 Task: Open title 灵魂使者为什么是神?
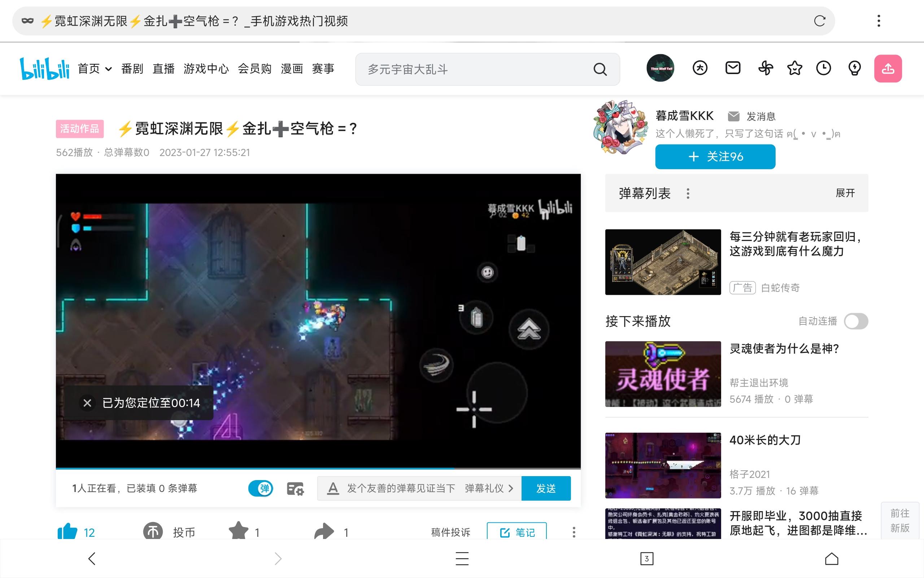784,349
